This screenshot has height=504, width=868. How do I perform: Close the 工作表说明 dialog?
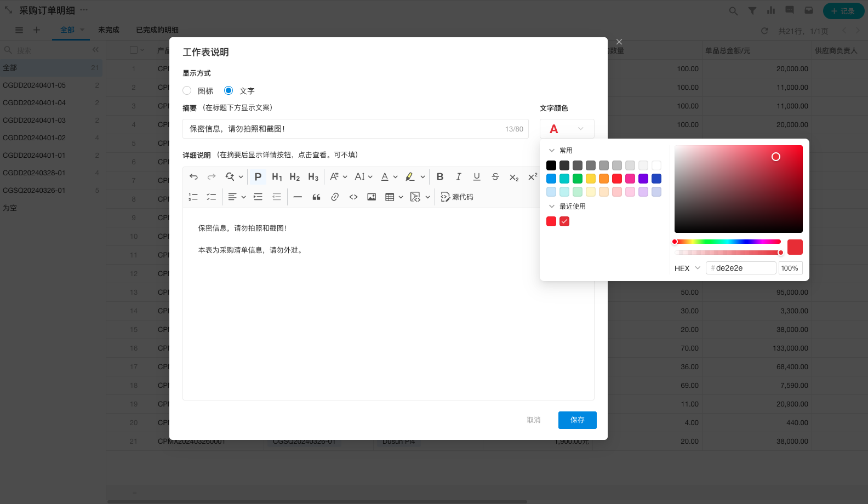coord(619,42)
